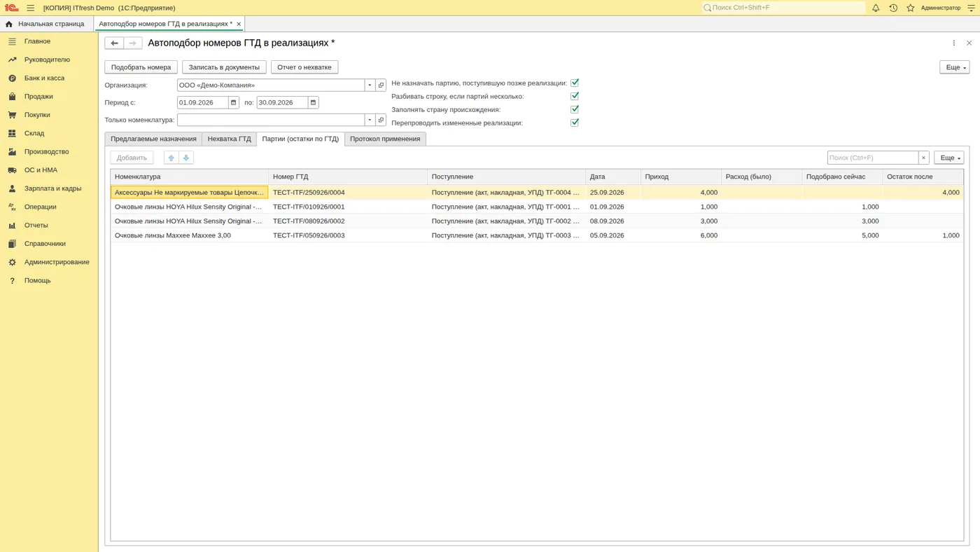This screenshot has width=980, height=552.
Task: Open Организация record with open-form icon
Action: pos(381,85)
